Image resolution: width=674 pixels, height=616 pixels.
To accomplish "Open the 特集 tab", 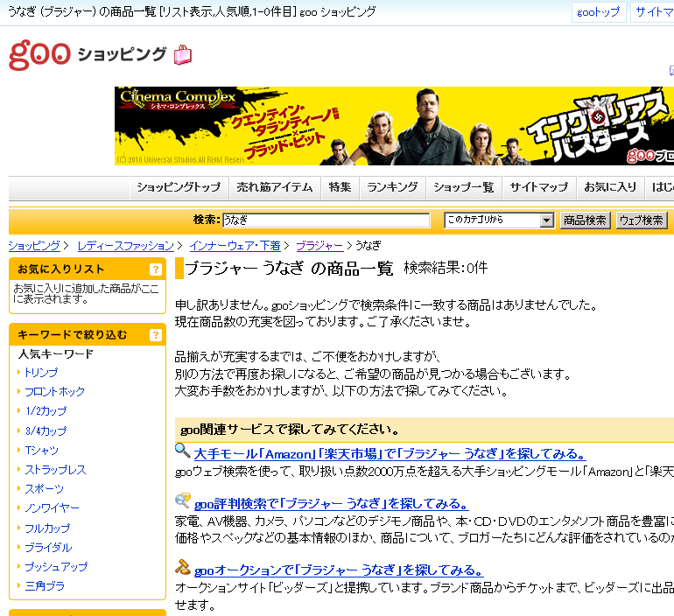I will 340,188.
